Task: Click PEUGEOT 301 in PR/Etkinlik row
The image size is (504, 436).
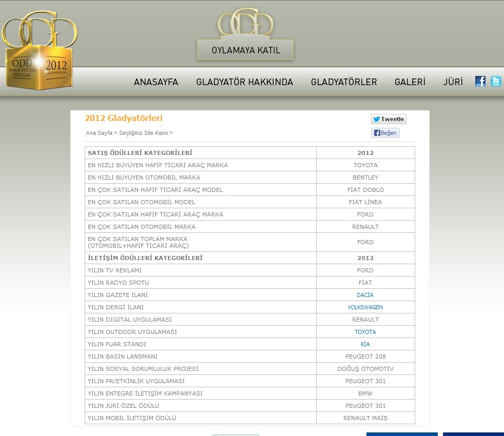Action: click(365, 381)
